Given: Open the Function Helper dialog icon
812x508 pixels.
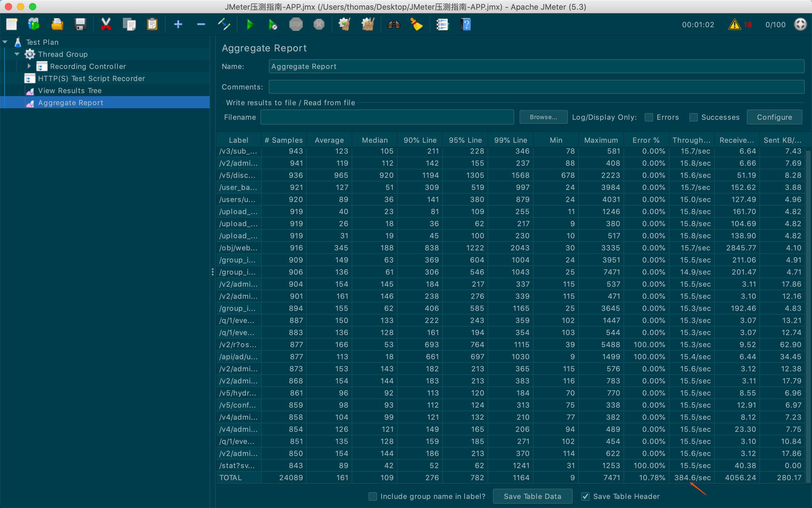Looking at the screenshot, I should pyautogui.click(x=442, y=24).
